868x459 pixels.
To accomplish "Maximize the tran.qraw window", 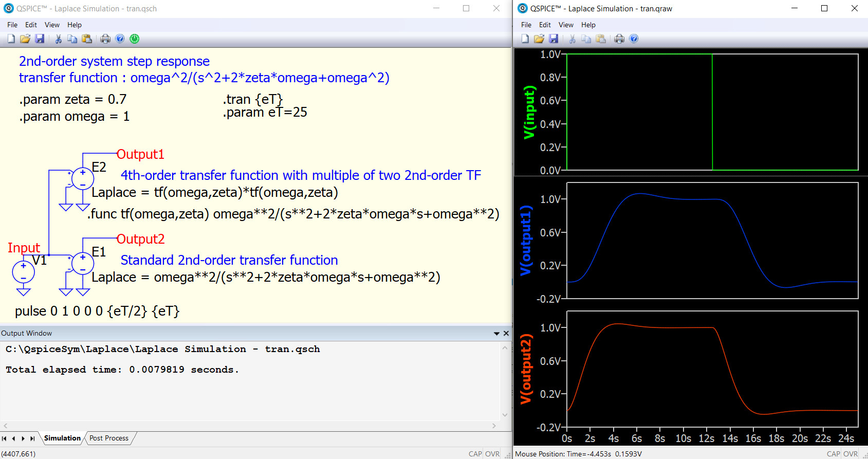I will coord(824,8).
